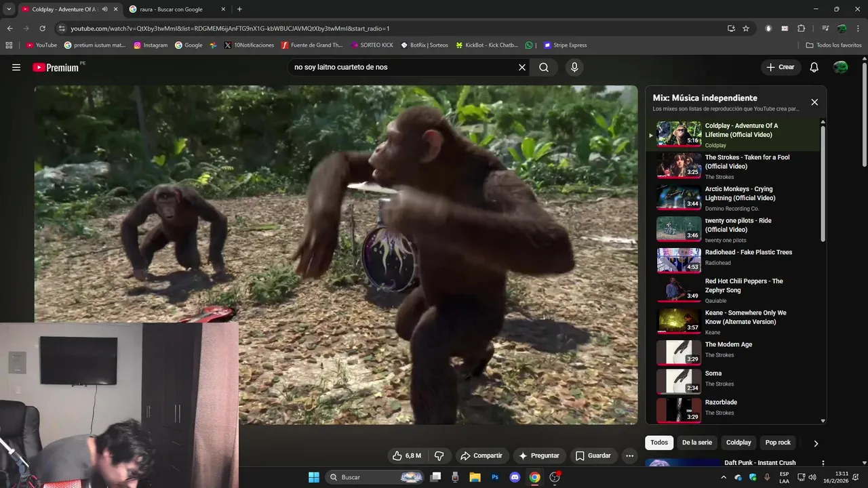This screenshot has width=868, height=488.
Task: Show hidden system tray icons
Action: [724, 477]
